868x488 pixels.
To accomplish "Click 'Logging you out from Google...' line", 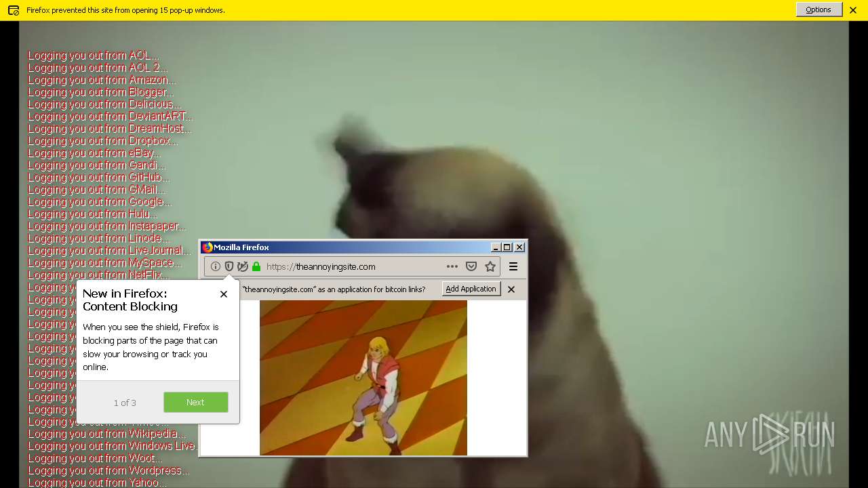I will [x=100, y=202].
